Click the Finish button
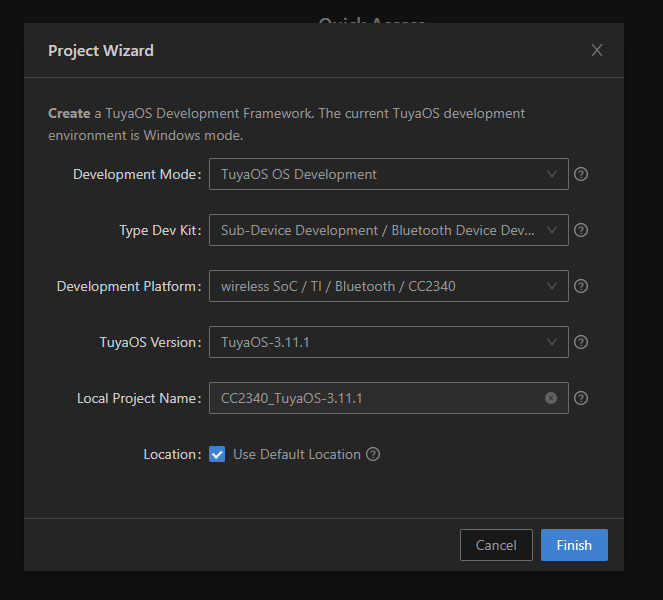The image size is (663, 600). [x=574, y=545]
